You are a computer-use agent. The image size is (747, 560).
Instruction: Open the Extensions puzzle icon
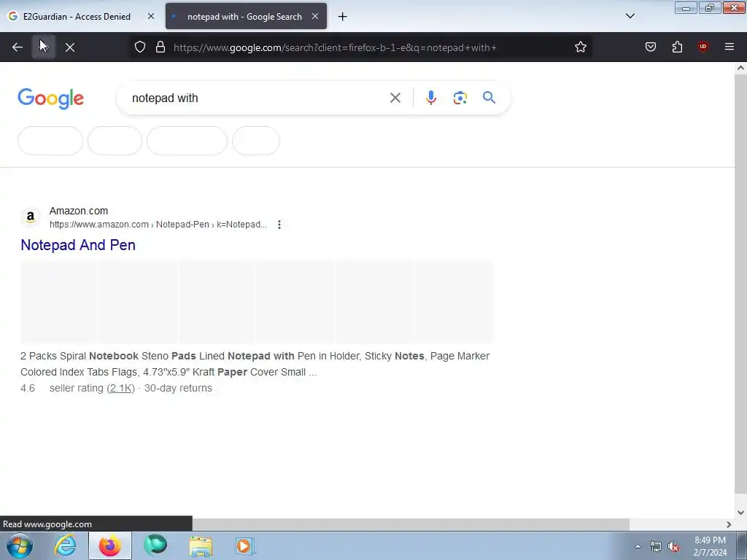(678, 47)
